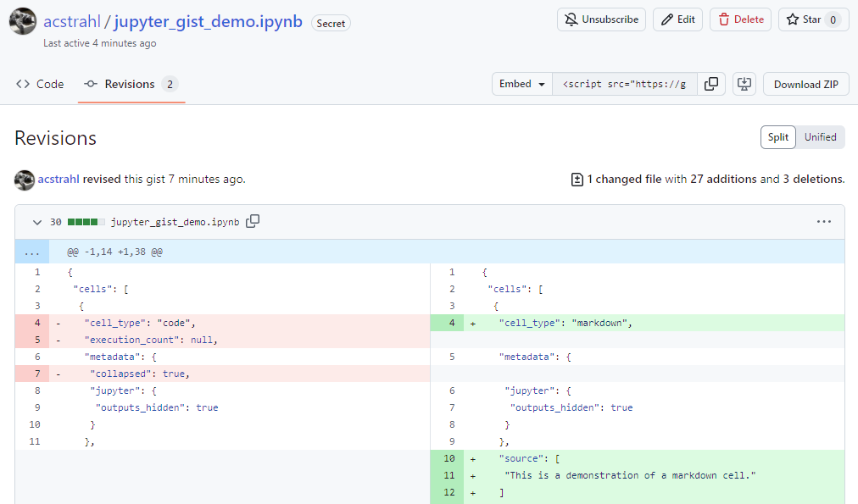
Task: Collapse the jupyter_gist_demo.ipynb diff
Action: point(36,222)
